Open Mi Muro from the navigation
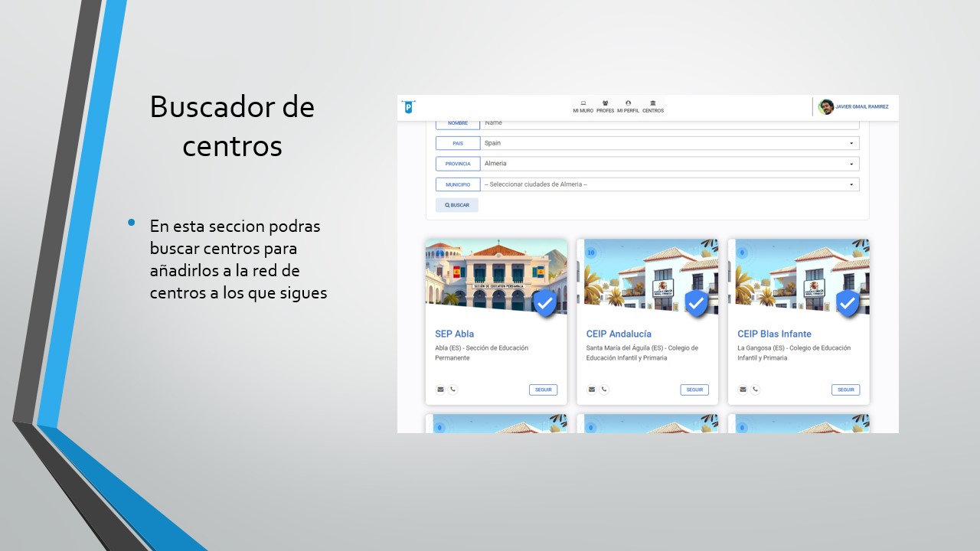This screenshot has width=980, height=551. (583, 106)
